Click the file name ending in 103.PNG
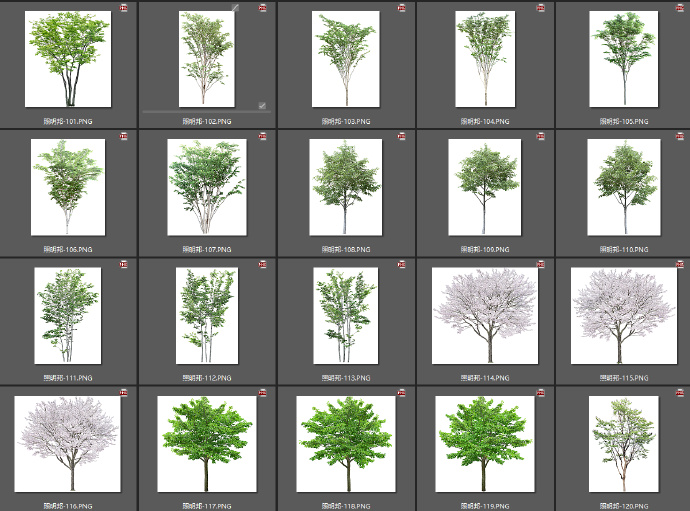Screen dimensions: 690x511 [346, 121]
